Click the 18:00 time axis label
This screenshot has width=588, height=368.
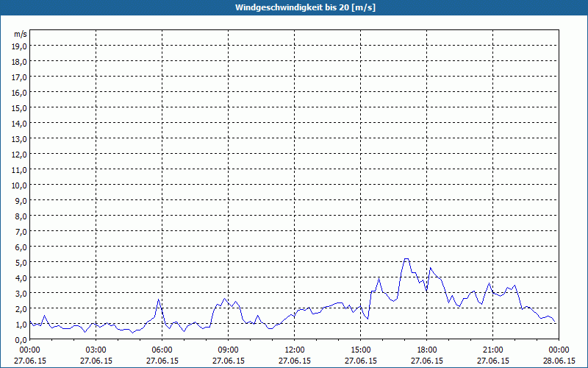pos(427,350)
